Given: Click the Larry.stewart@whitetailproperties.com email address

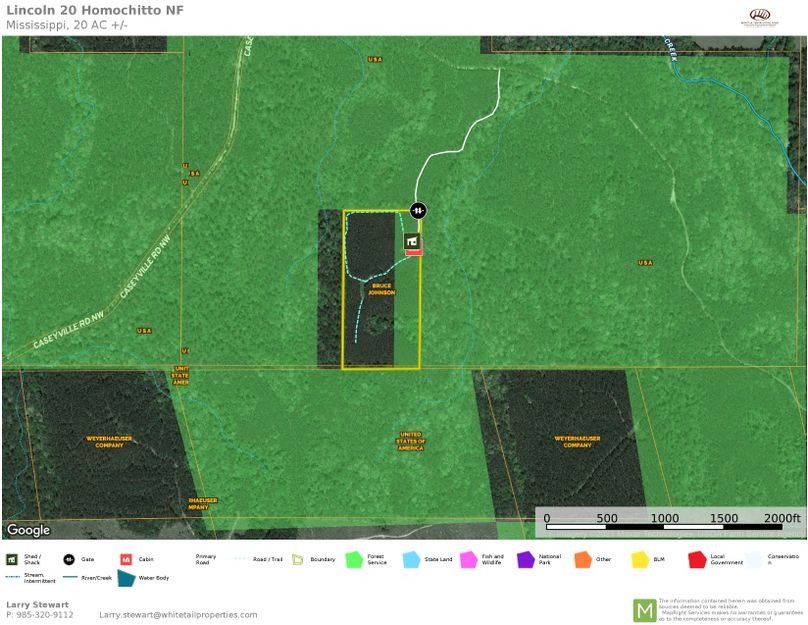Looking at the screenshot, I should pyautogui.click(x=178, y=615).
